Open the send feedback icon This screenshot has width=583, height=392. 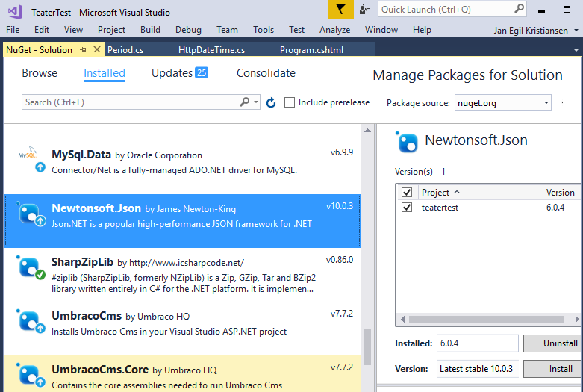point(365,9)
